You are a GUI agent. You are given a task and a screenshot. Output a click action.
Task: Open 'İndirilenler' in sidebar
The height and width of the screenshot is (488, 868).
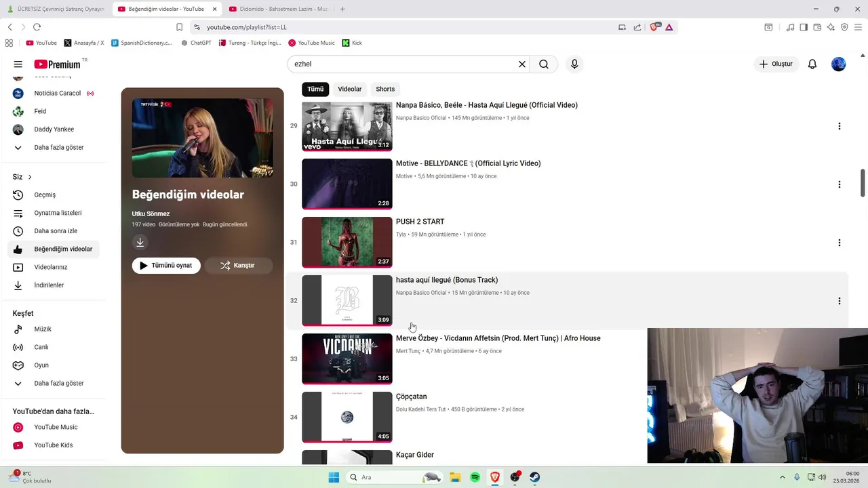point(54,285)
